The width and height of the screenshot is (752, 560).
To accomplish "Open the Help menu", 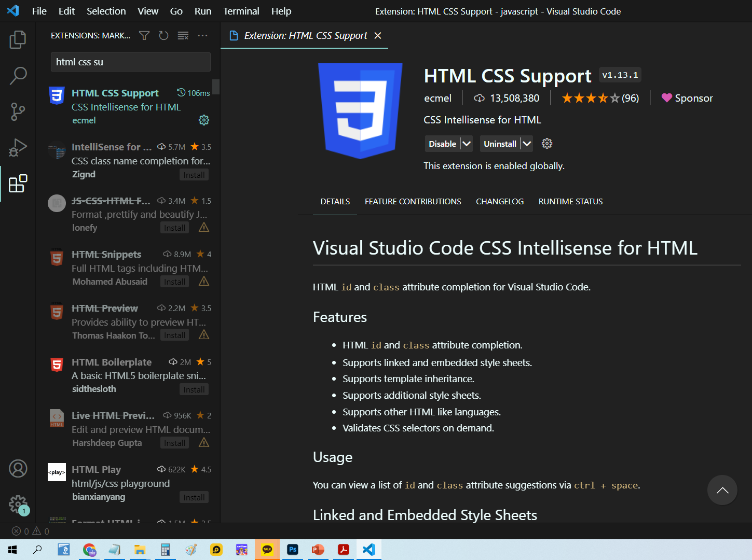I will click(x=281, y=11).
